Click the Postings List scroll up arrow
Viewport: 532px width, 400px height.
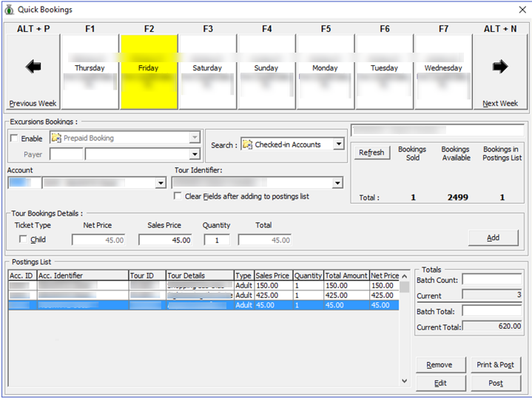point(405,276)
